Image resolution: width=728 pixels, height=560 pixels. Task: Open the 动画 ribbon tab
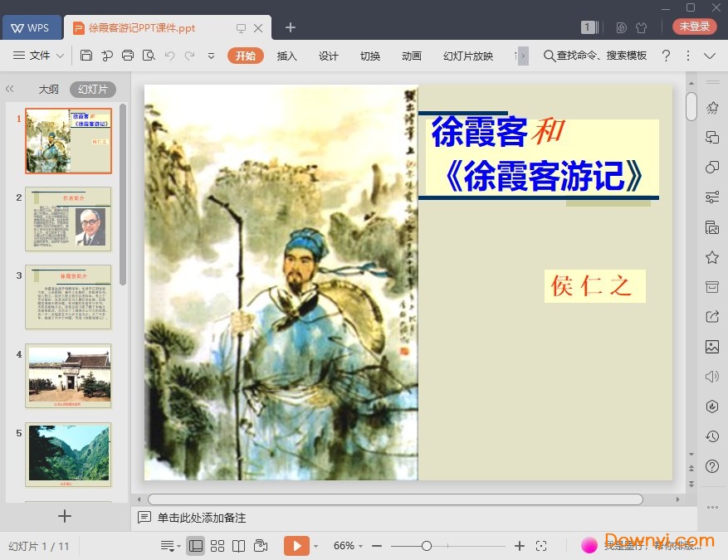click(411, 56)
